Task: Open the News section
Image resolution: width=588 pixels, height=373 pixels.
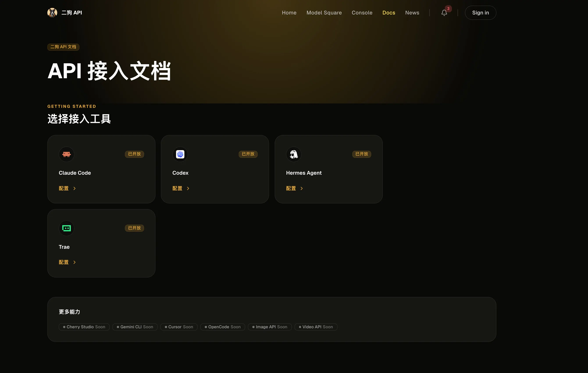Action: (x=412, y=13)
